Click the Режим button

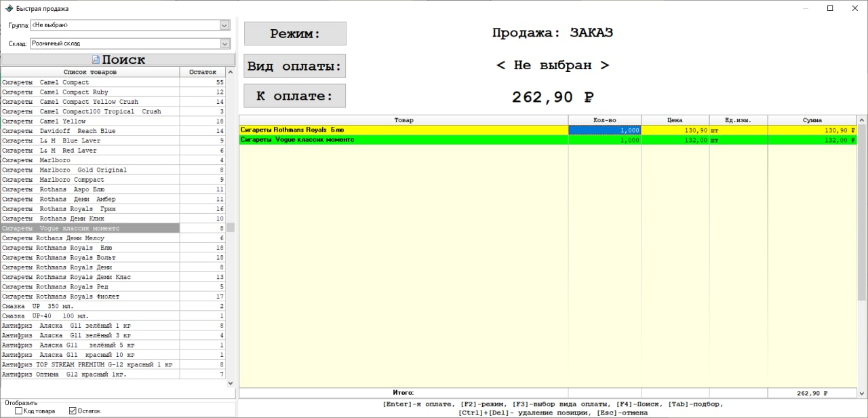click(295, 34)
